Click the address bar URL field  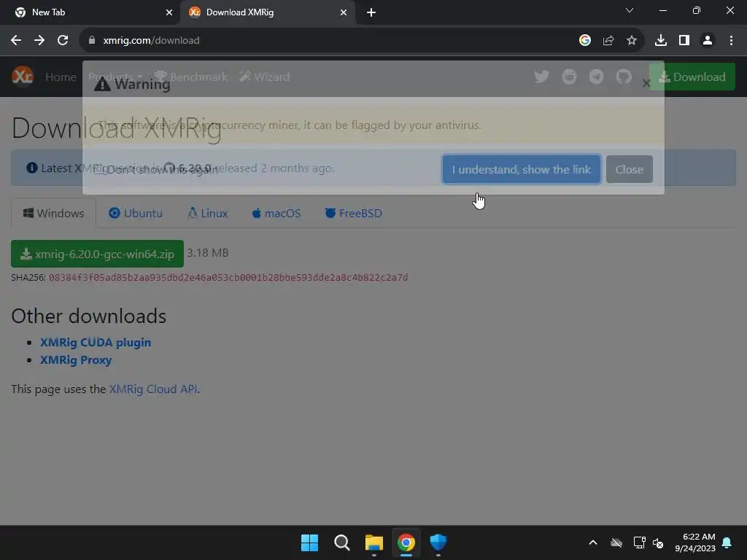pos(329,41)
